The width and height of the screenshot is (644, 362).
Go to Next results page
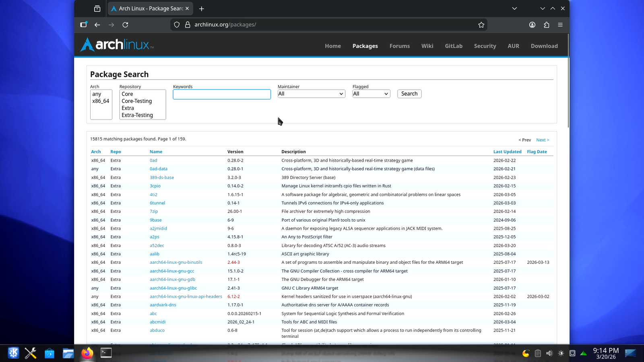coord(543,140)
